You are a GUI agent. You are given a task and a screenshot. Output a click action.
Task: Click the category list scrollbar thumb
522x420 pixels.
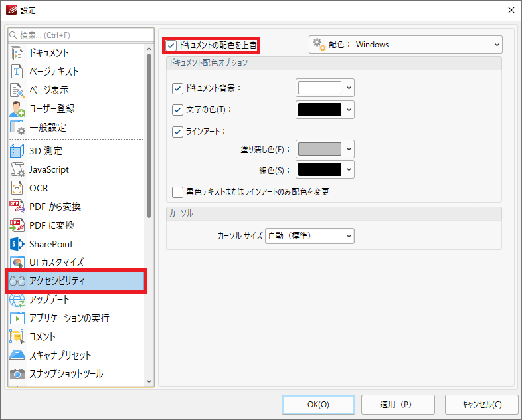[x=149, y=136]
